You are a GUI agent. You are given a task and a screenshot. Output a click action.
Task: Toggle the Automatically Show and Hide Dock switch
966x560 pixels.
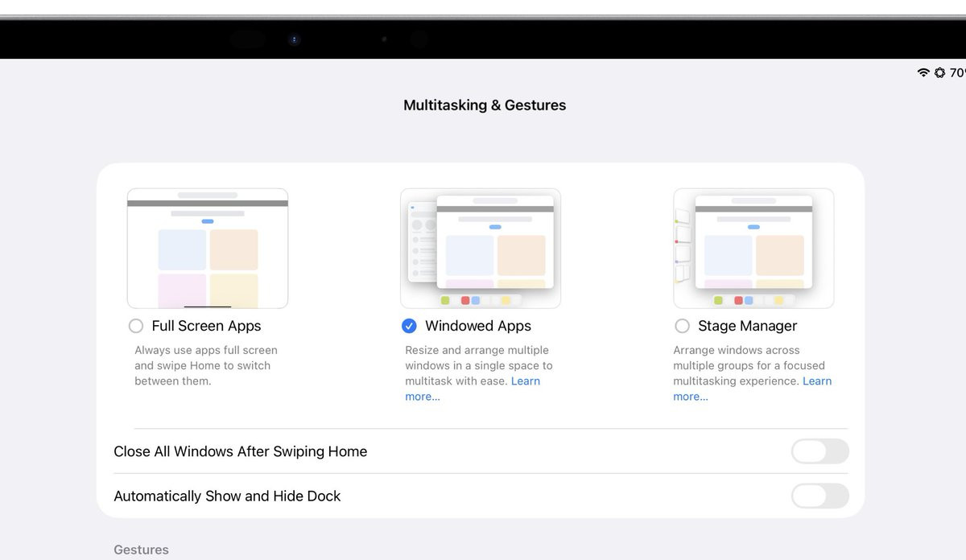click(x=819, y=496)
